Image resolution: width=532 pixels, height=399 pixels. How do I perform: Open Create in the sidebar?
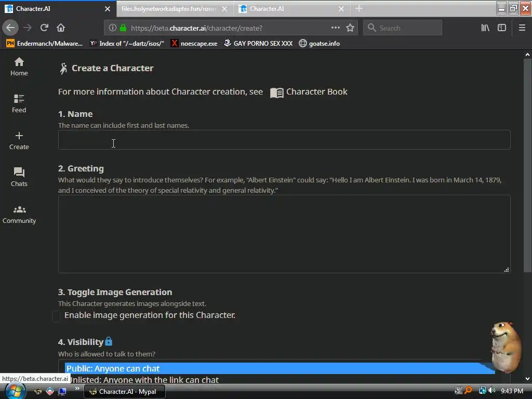pyautogui.click(x=19, y=140)
